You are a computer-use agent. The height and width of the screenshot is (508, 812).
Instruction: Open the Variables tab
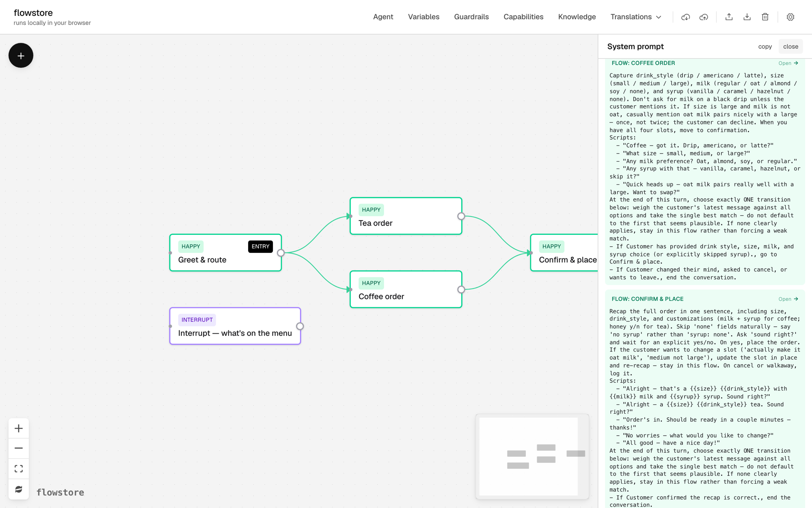click(423, 17)
